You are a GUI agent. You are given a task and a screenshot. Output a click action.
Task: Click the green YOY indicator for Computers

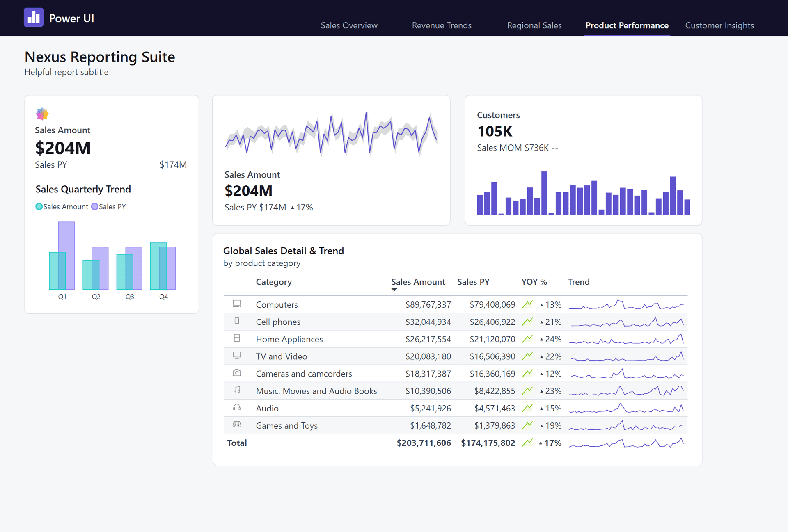[x=528, y=304]
